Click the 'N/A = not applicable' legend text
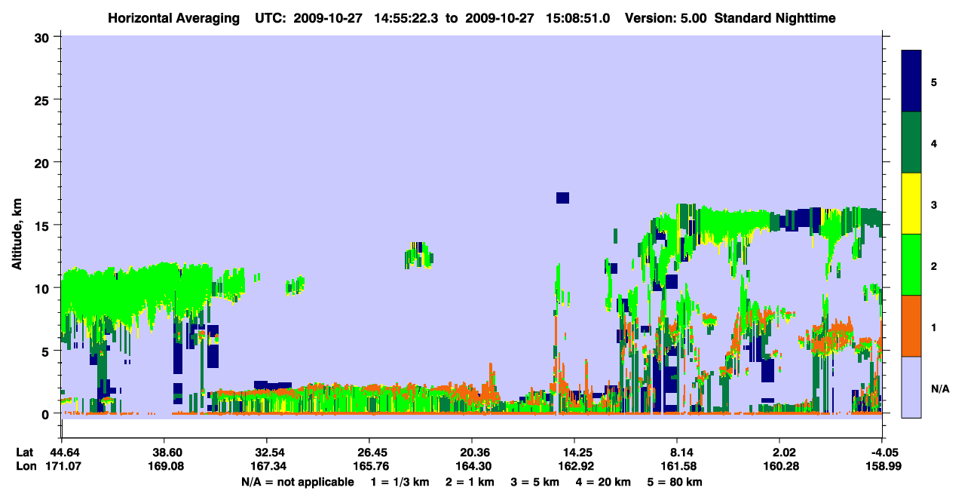Image resolution: width=980 pixels, height=503 pixels. (x=297, y=482)
